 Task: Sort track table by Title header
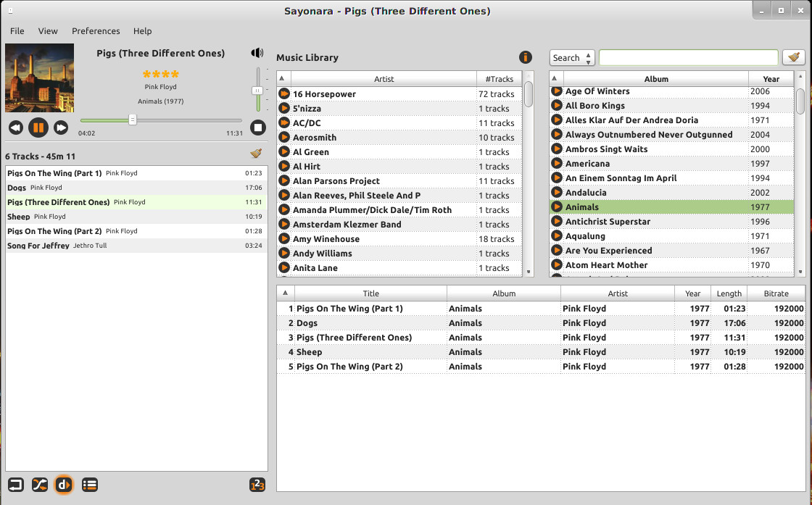(370, 293)
